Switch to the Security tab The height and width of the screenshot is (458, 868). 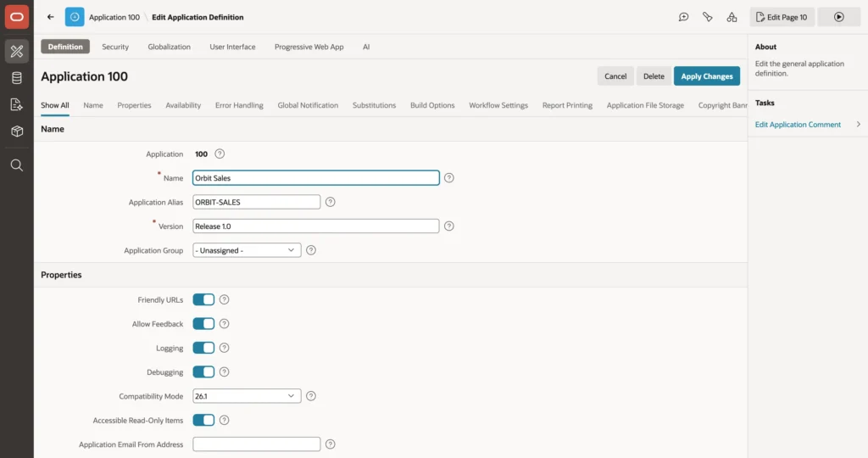(115, 47)
